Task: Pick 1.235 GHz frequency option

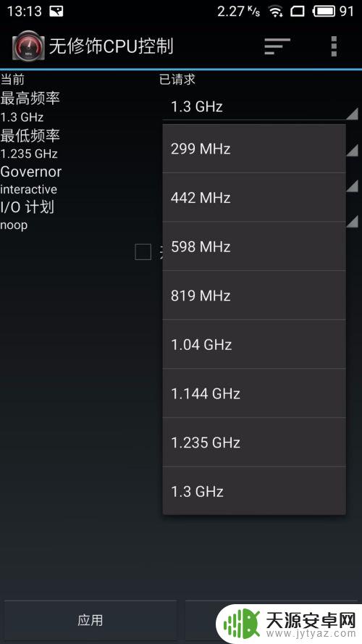Action: (254, 443)
